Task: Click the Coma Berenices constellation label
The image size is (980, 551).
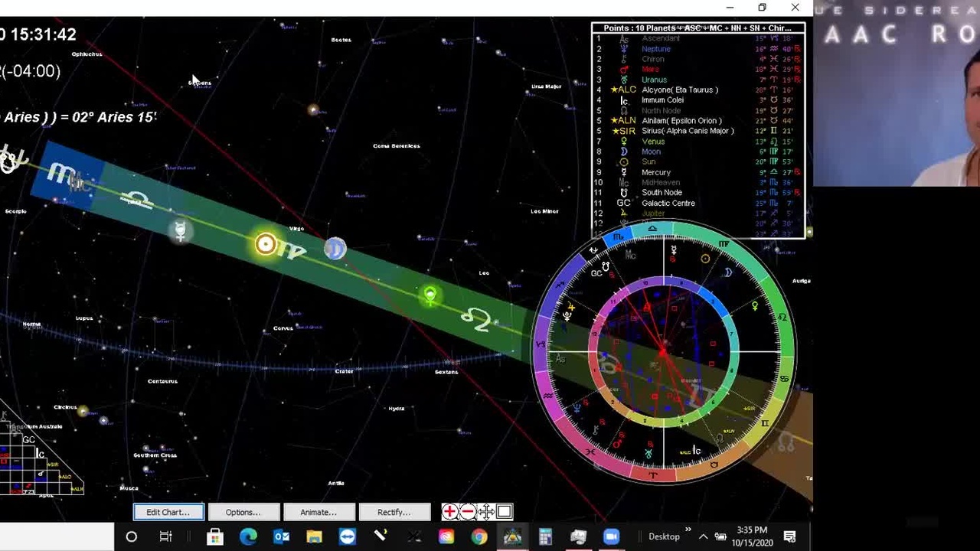Action: (397, 145)
